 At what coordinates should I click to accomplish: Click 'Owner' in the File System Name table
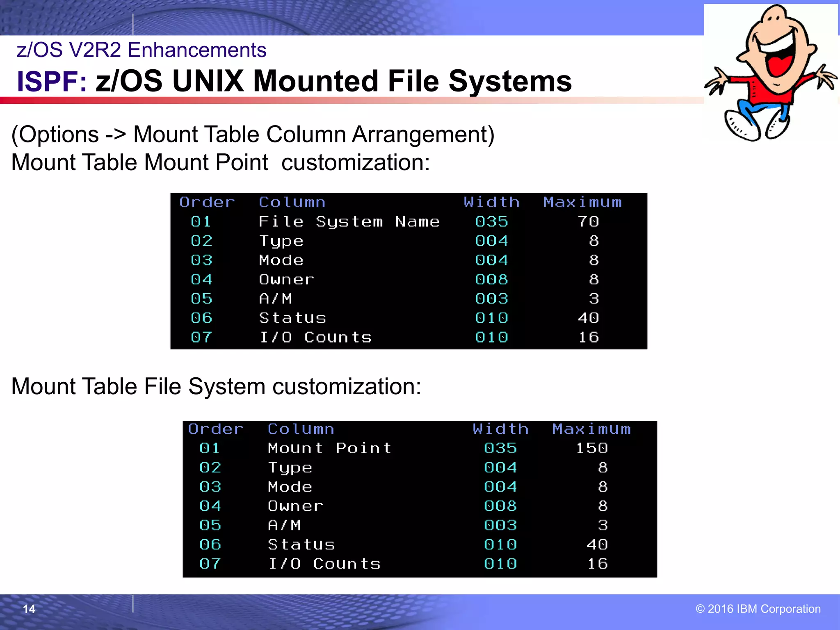pos(287,279)
